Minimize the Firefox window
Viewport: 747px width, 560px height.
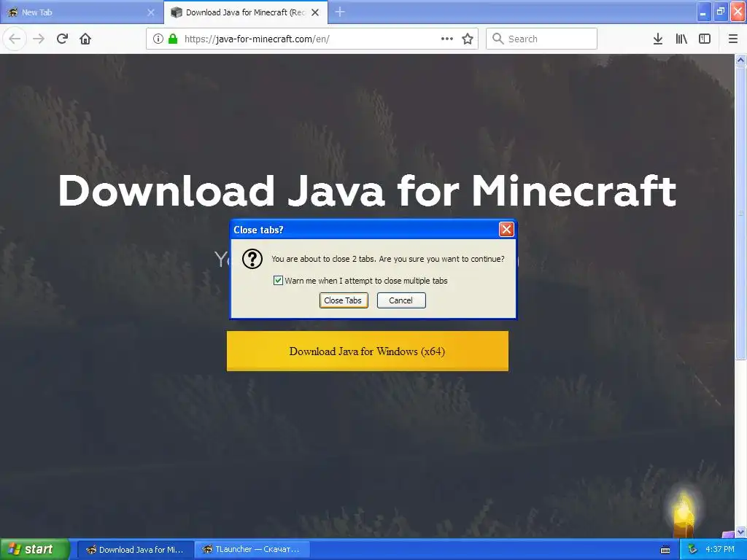704,12
